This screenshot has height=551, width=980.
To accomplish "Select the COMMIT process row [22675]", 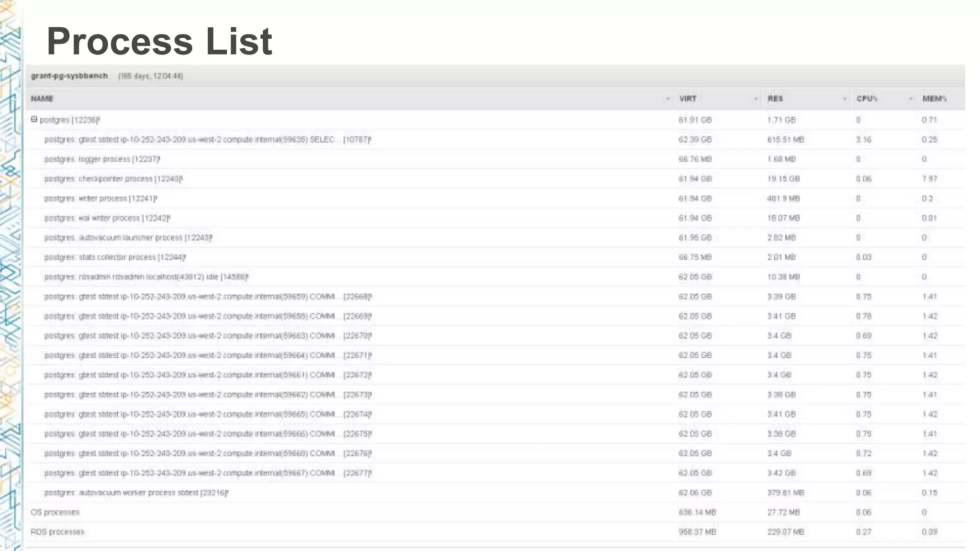I will (x=496, y=434).
